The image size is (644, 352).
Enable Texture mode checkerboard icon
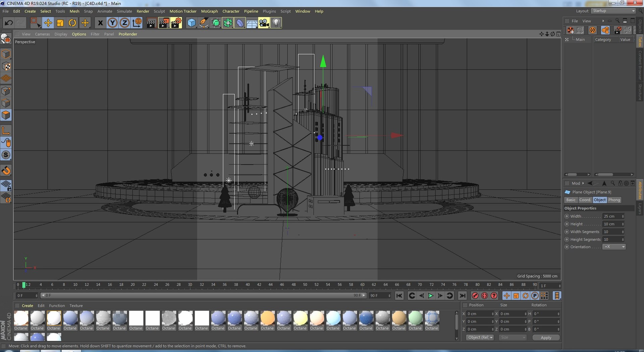pyautogui.click(x=6, y=67)
